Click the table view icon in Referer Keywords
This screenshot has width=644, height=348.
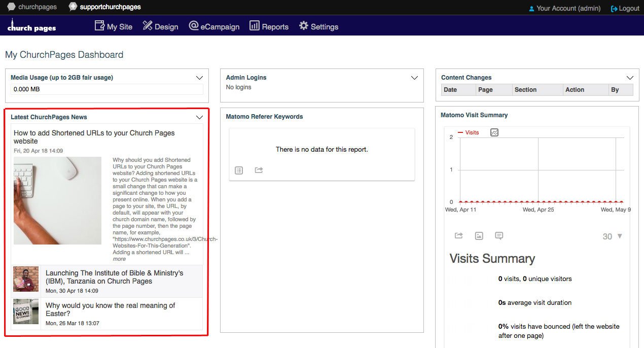239,170
